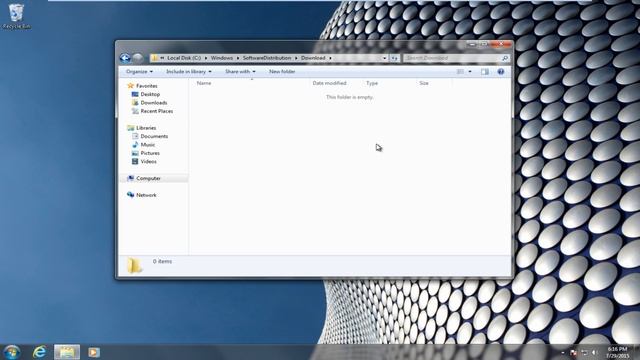The width and height of the screenshot is (640, 360).
Task: Maximize the Explorer window
Action: pos(484,44)
